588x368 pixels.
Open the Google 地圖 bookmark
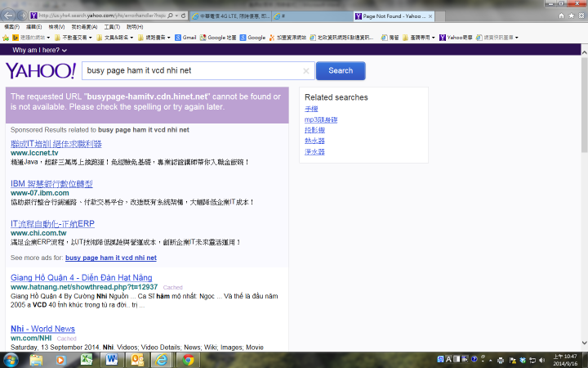[x=218, y=38]
